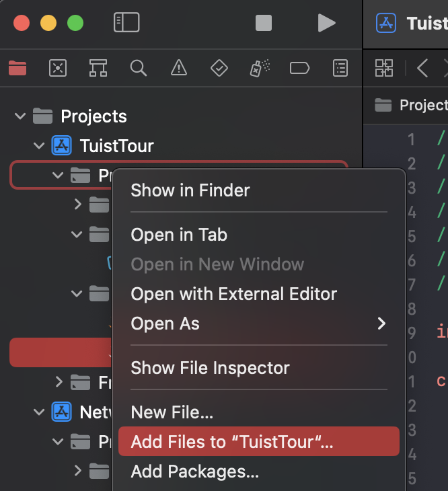Open the related items grid menu
448x491 pixels.
coord(384,68)
